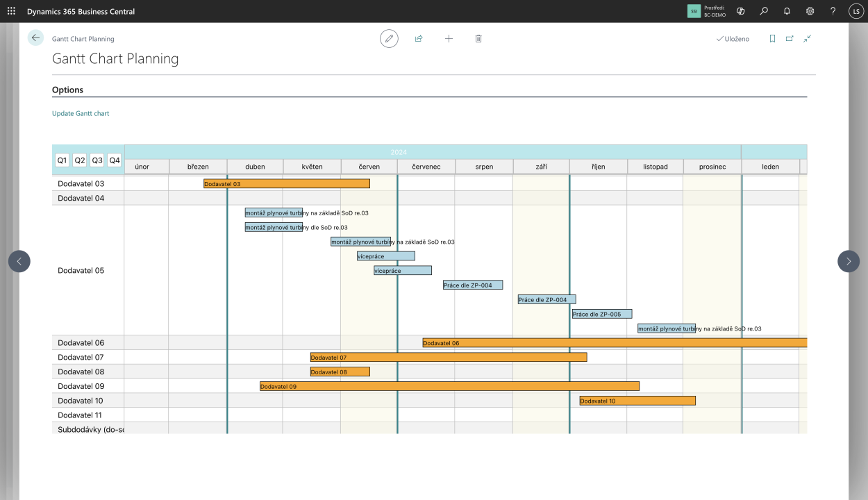Click the Update Gantt chart link
The width and height of the screenshot is (868, 500).
coord(81,113)
